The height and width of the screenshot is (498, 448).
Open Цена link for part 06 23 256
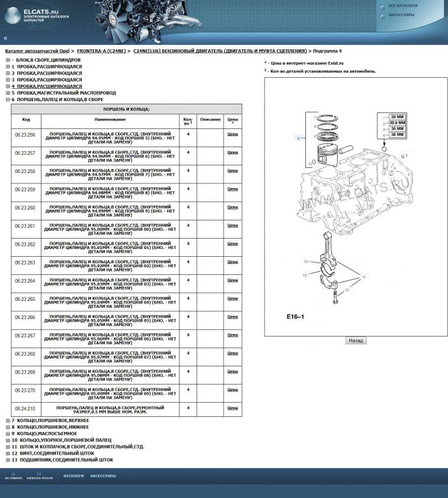click(x=232, y=134)
